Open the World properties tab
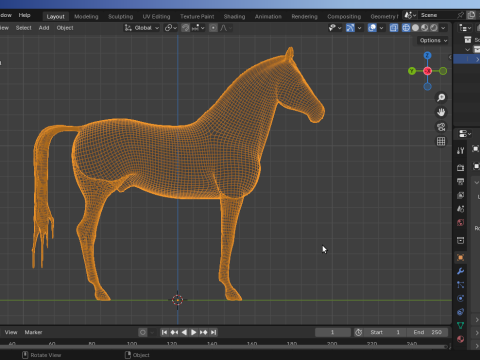Viewport: 480px width, 360px height. pos(461,222)
